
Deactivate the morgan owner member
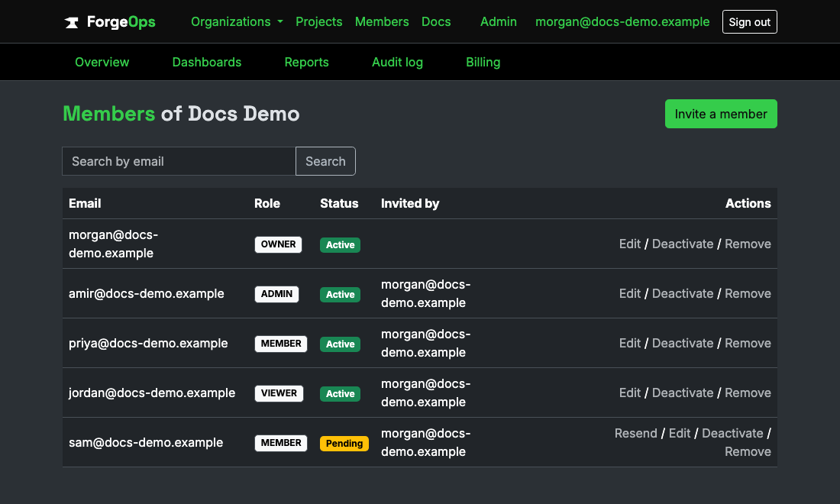pos(683,244)
